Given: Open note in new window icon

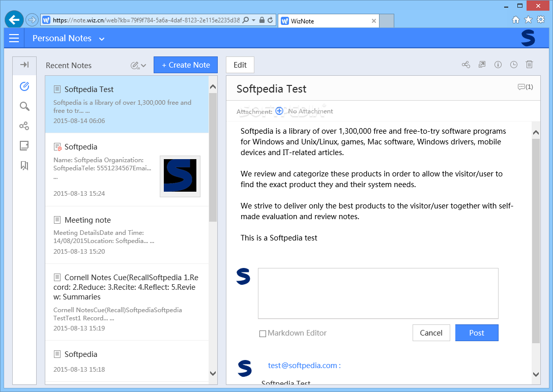Looking at the screenshot, I should tap(482, 65).
